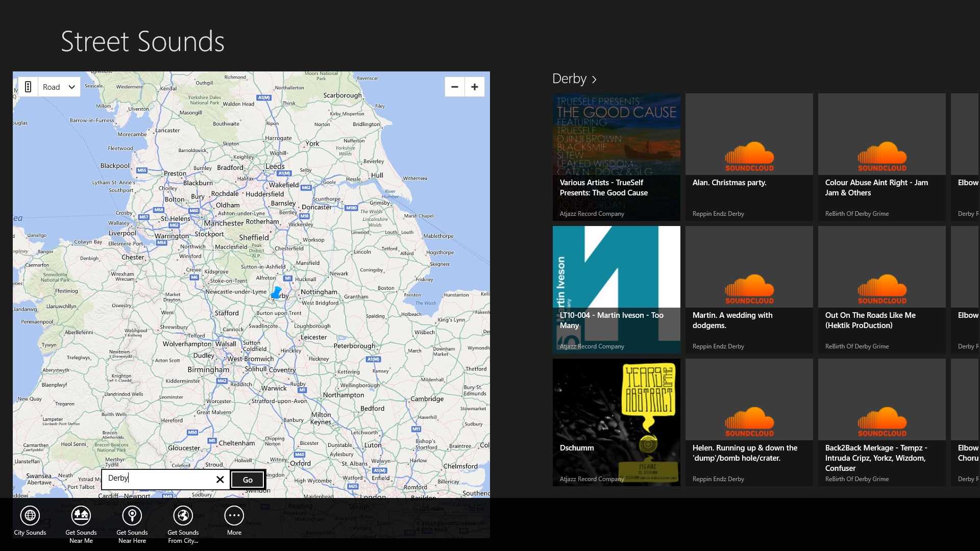Open Alan. Christmas party. sound tile
The image size is (980, 551).
click(x=749, y=157)
